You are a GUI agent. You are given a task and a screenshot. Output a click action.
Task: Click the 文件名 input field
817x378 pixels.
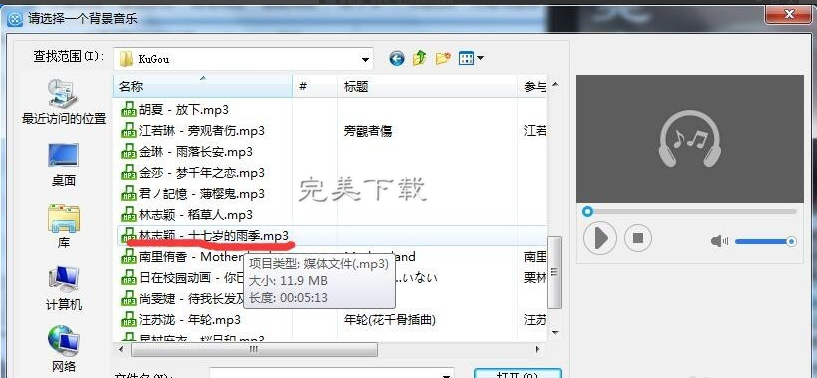331,374
